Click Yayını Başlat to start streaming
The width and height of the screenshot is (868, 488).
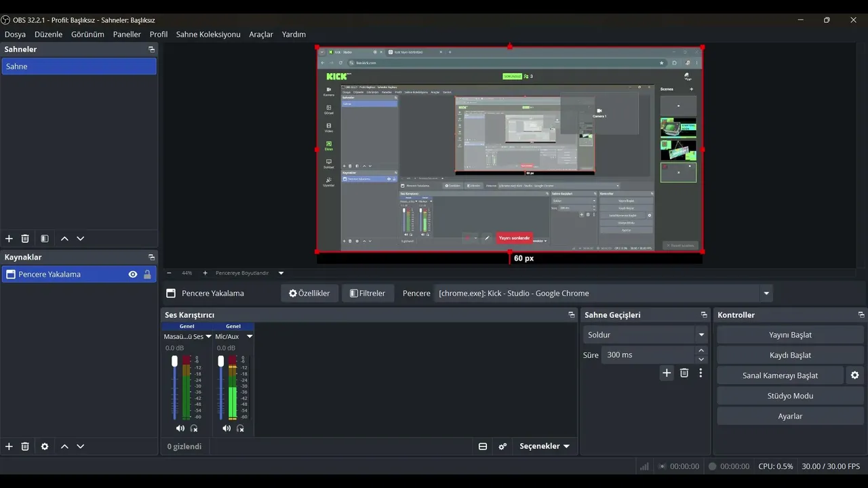coord(790,335)
